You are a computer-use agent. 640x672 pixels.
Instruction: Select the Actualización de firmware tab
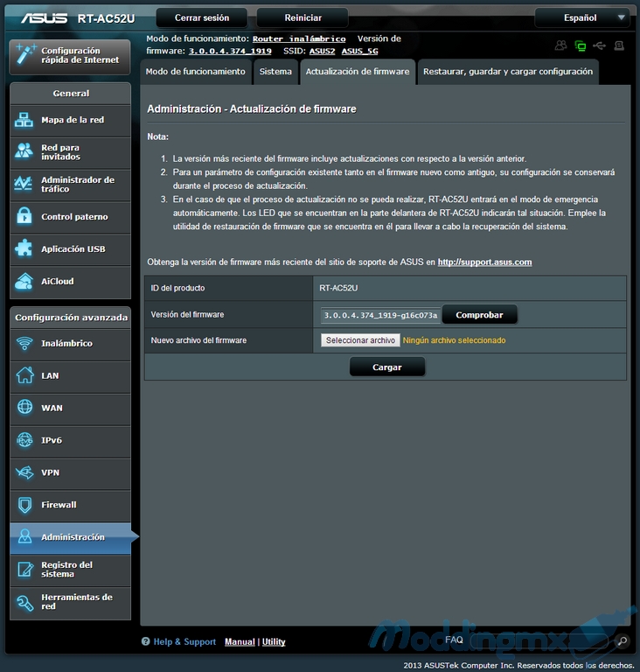tap(358, 72)
